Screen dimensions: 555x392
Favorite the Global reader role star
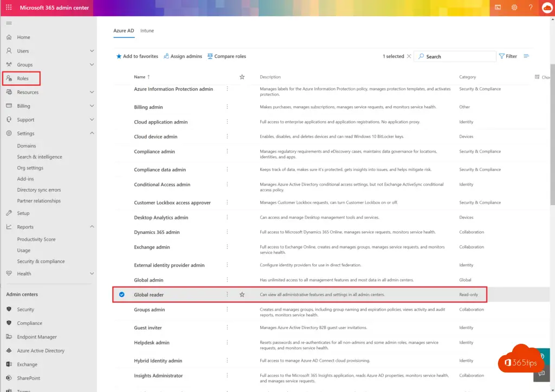click(x=242, y=295)
